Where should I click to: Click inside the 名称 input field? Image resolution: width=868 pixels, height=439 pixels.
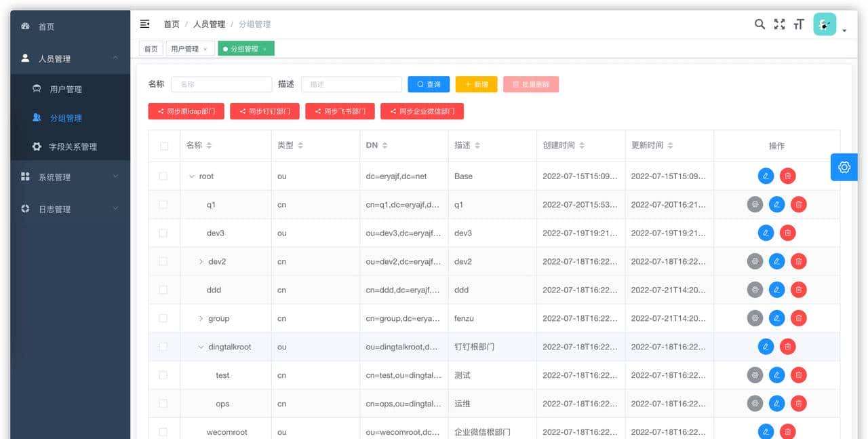click(221, 83)
